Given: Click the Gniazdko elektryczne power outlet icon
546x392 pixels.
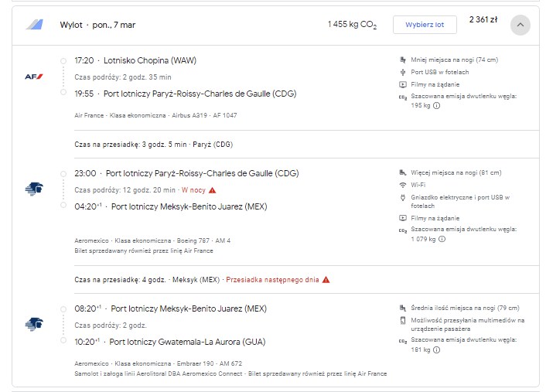Looking at the screenshot, I should point(402,197).
